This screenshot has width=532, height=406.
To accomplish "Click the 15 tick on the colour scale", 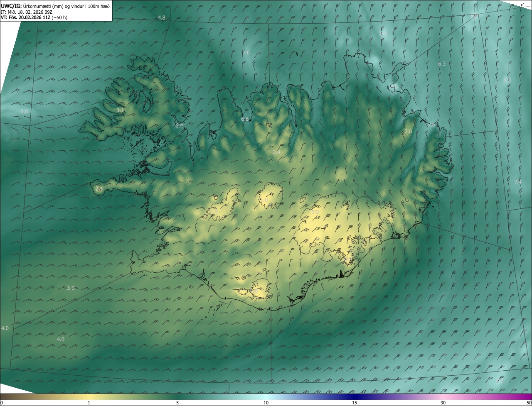I will pyautogui.click(x=355, y=403).
